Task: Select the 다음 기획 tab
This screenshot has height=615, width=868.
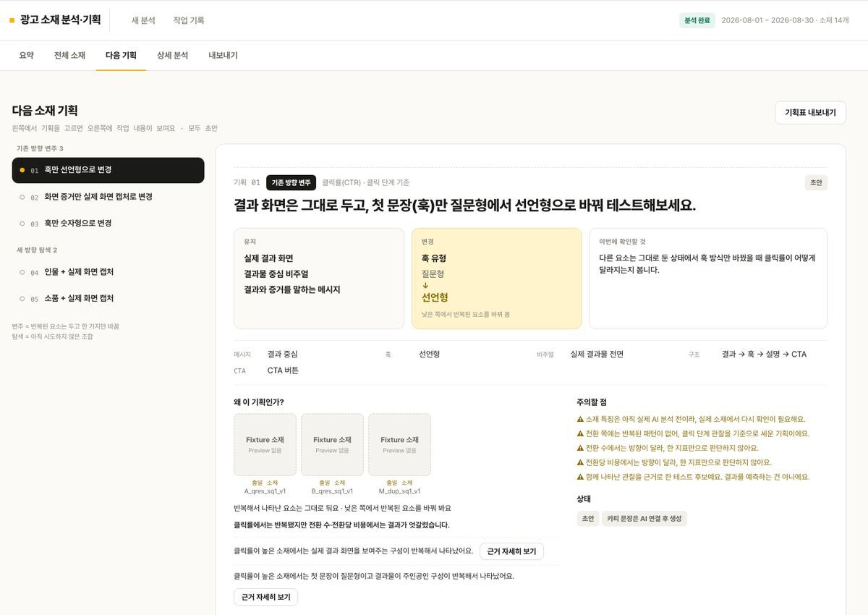Action: (121, 55)
